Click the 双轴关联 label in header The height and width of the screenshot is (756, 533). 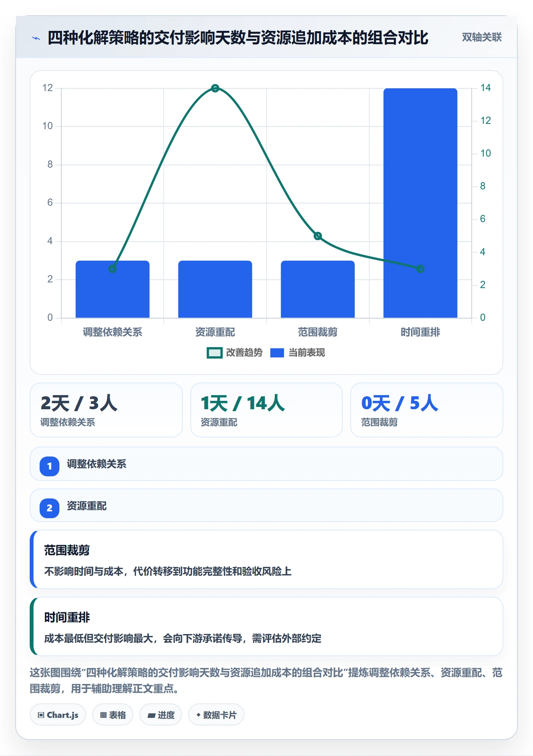482,37
